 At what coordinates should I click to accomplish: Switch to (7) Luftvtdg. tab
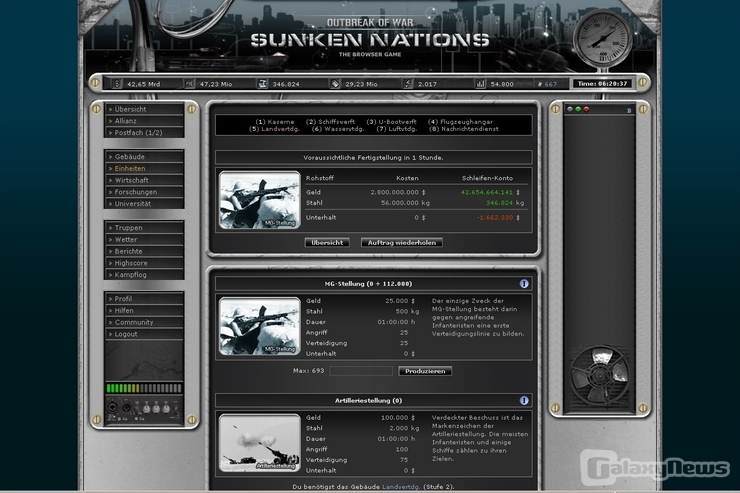click(x=396, y=129)
